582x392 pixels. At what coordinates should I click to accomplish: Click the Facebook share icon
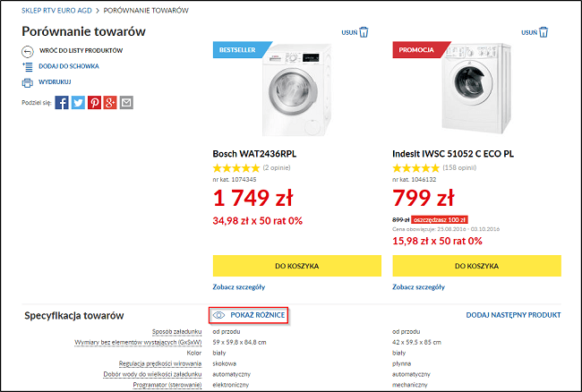pyautogui.click(x=62, y=103)
